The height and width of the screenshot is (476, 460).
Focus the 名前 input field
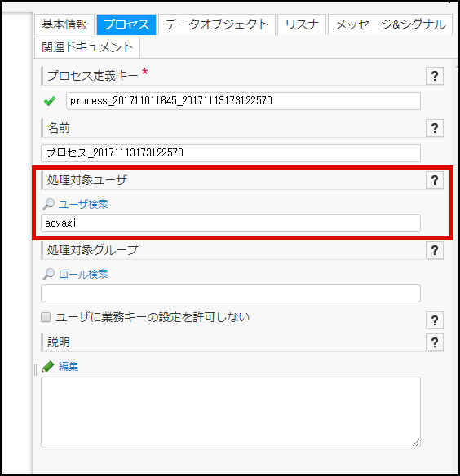click(231, 153)
